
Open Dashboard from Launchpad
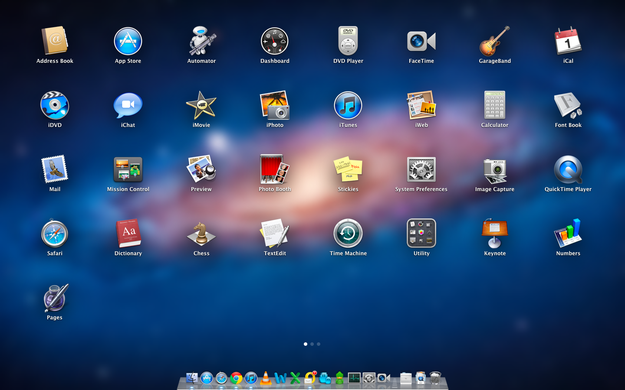point(275,41)
